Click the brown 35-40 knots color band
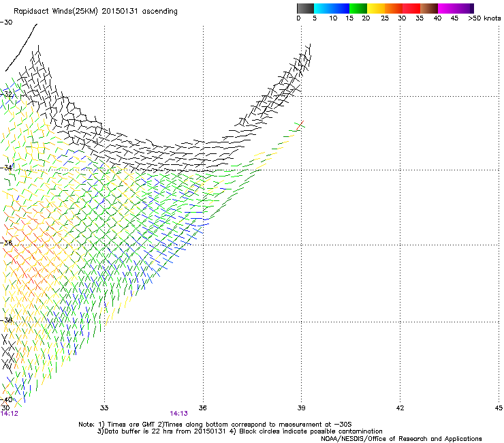 click(x=429, y=8)
